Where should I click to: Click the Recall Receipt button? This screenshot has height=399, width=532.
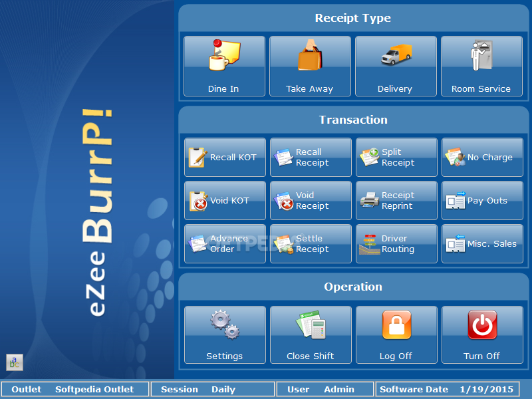tap(311, 157)
